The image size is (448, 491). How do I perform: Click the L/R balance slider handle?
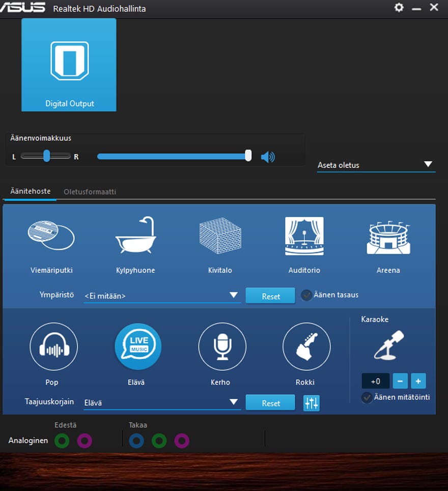[x=47, y=156]
